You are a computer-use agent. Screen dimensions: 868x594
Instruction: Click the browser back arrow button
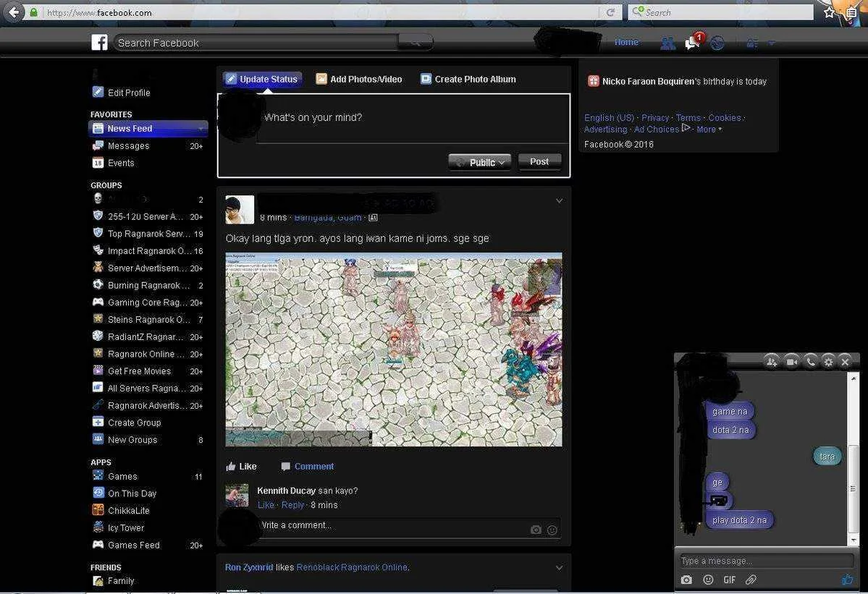click(14, 12)
